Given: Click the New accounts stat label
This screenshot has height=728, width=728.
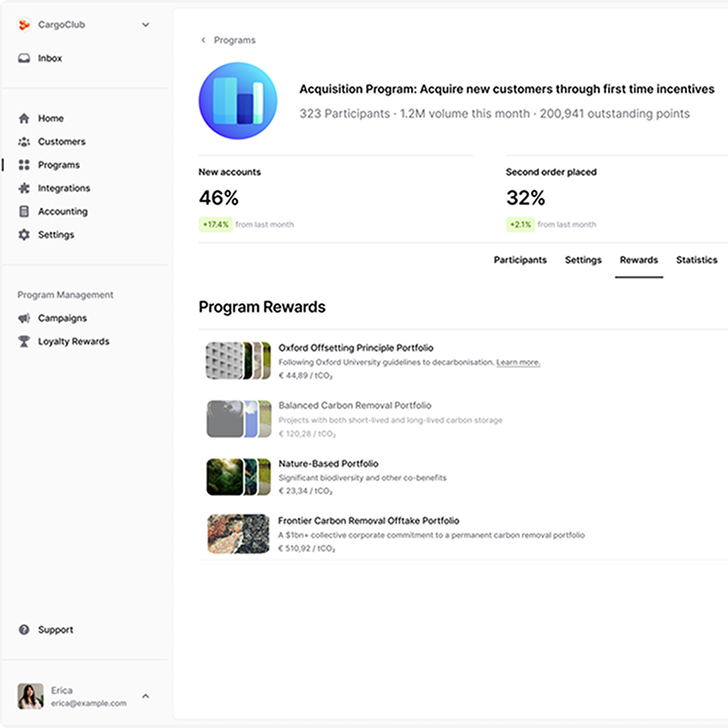Looking at the screenshot, I should click(230, 172).
